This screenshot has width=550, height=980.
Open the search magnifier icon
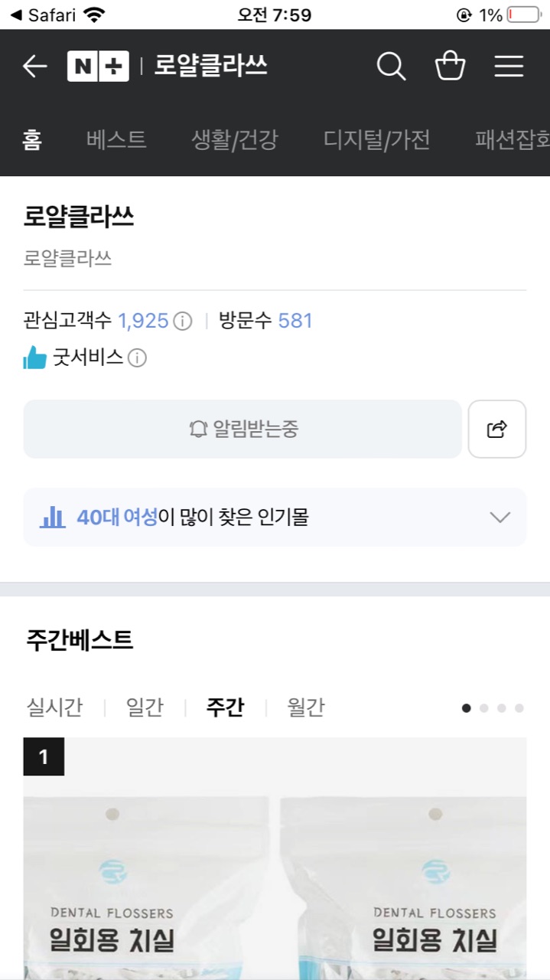[391, 67]
